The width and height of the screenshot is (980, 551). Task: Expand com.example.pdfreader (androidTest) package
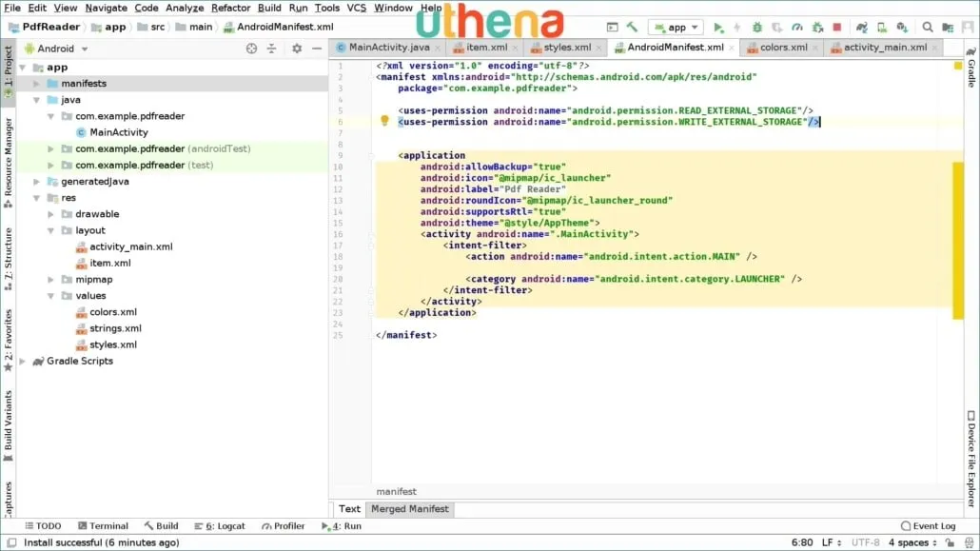point(50,148)
